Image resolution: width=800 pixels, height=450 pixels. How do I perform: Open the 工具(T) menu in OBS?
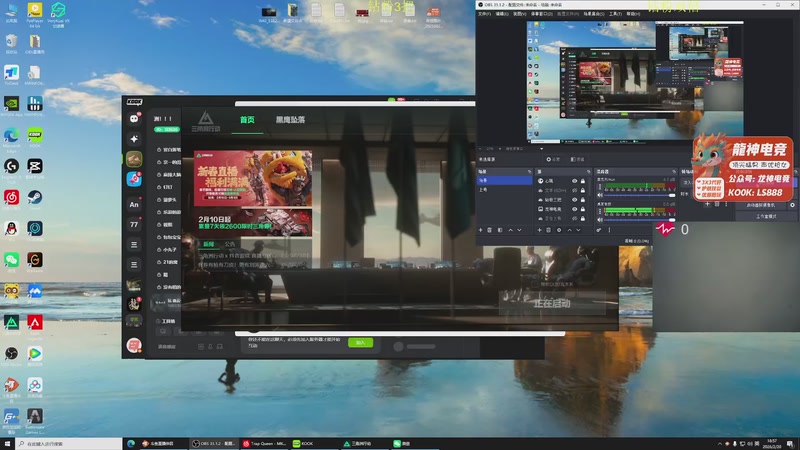[615, 14]
